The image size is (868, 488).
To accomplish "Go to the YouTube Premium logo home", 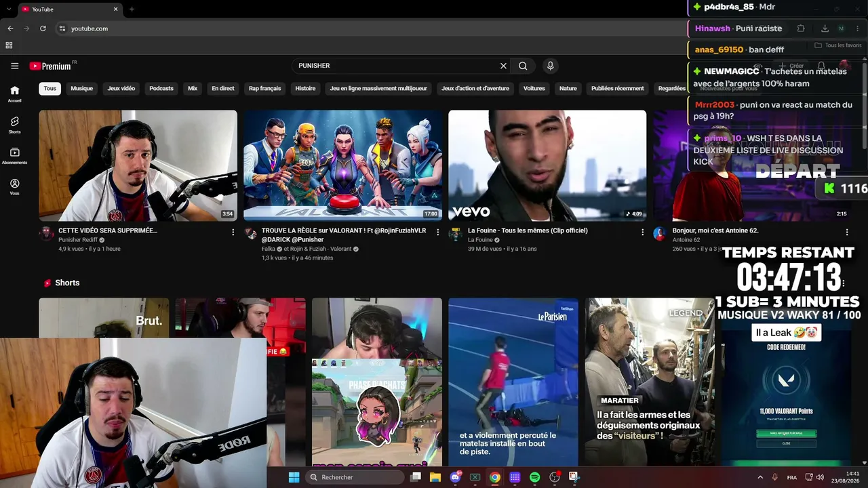I will [x=50, y=66].
